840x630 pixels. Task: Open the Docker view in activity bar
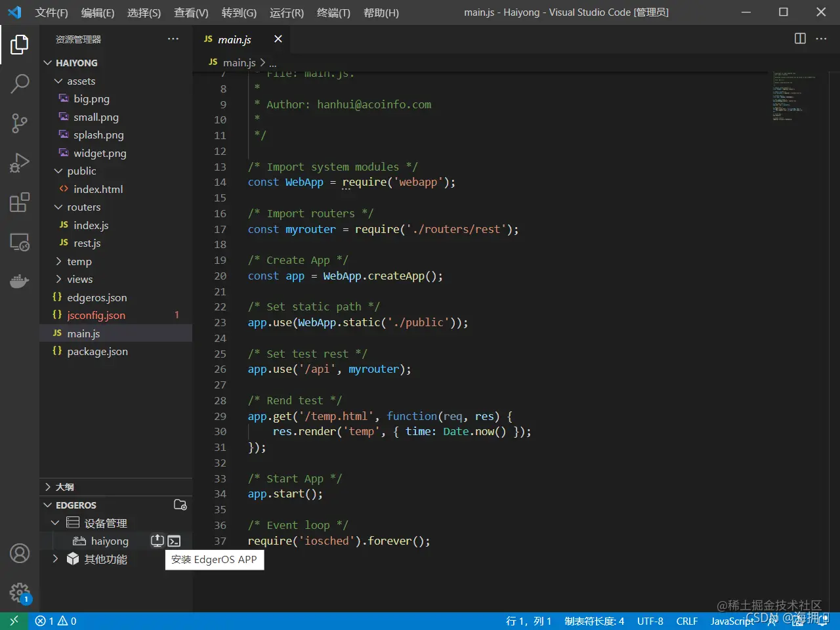click(x=20, y=281)
